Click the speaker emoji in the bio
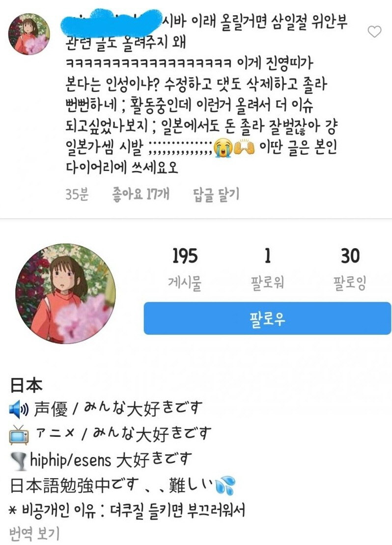This screenshot has height=545, width=392. [x=19, y=409]
